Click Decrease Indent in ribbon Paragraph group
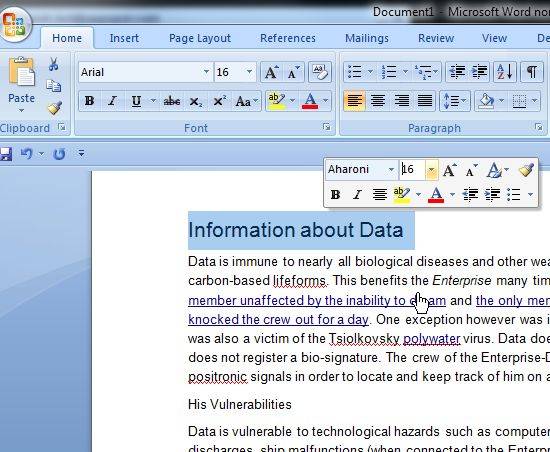The image size is (550, 452). [x=457, y=72]
